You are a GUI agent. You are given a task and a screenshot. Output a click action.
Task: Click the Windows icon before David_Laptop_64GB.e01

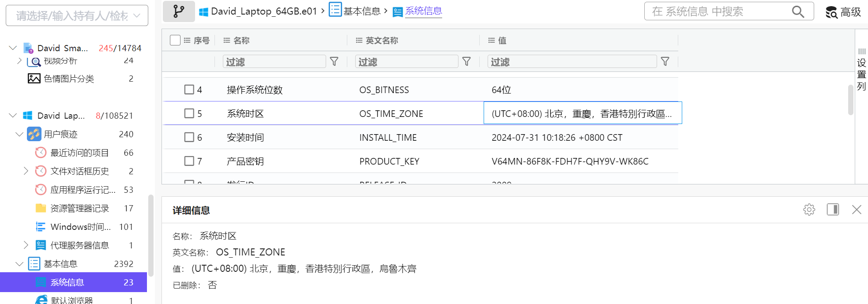[x=203, y=12]
